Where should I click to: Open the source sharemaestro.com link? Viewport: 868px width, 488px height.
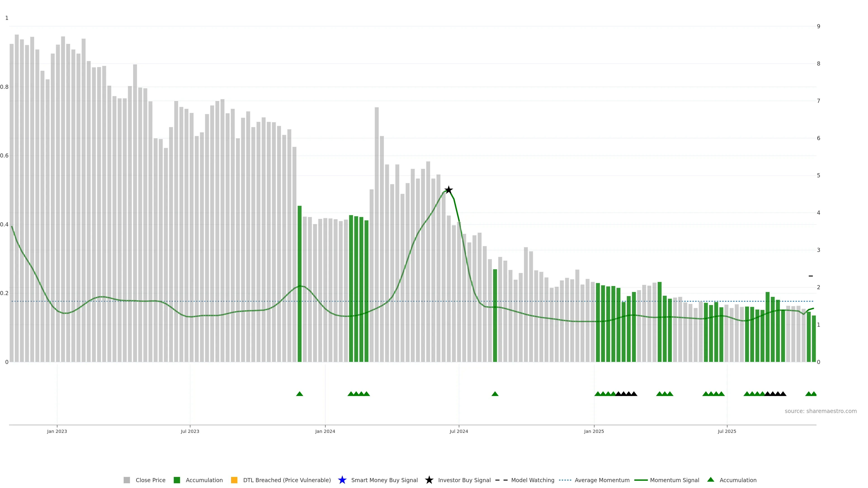(821, 411)
